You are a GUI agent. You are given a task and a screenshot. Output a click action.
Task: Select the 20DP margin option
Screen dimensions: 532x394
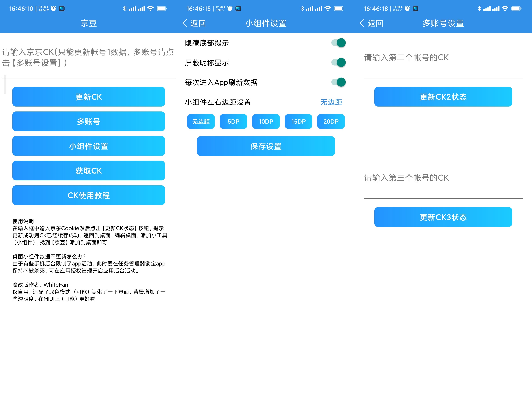[331, 121]
